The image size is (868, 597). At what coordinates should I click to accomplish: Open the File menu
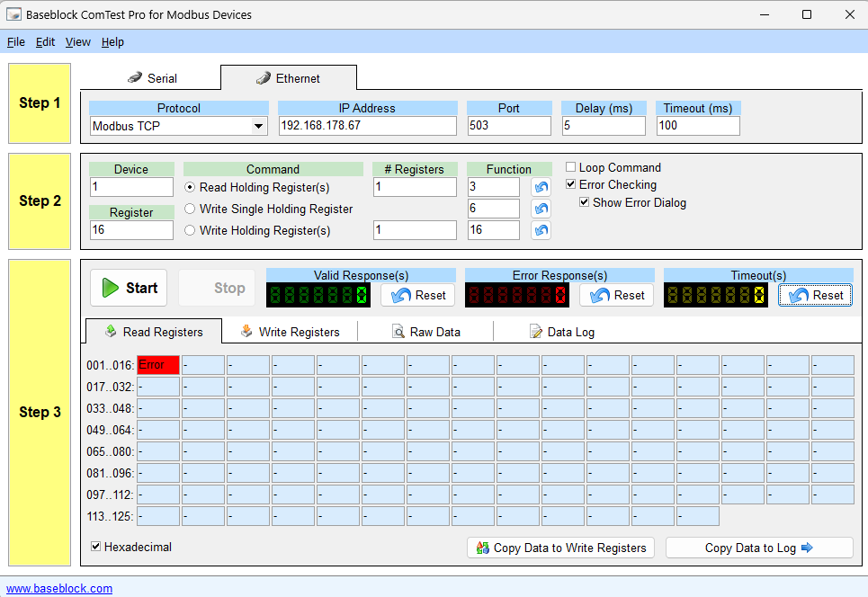pos(16,42)
